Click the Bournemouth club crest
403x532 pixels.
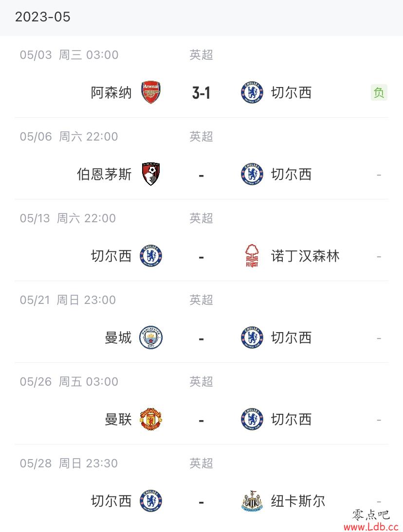pos(151,174)
